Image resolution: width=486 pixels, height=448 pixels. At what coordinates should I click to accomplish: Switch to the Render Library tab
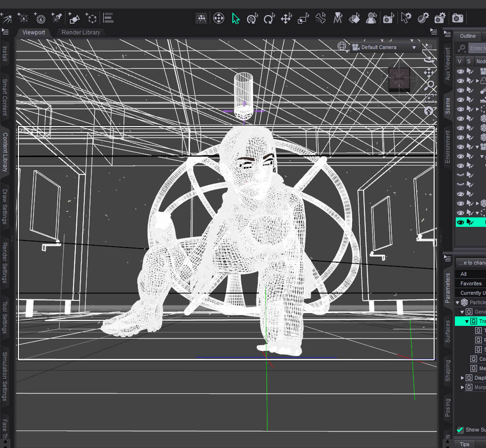81,33
